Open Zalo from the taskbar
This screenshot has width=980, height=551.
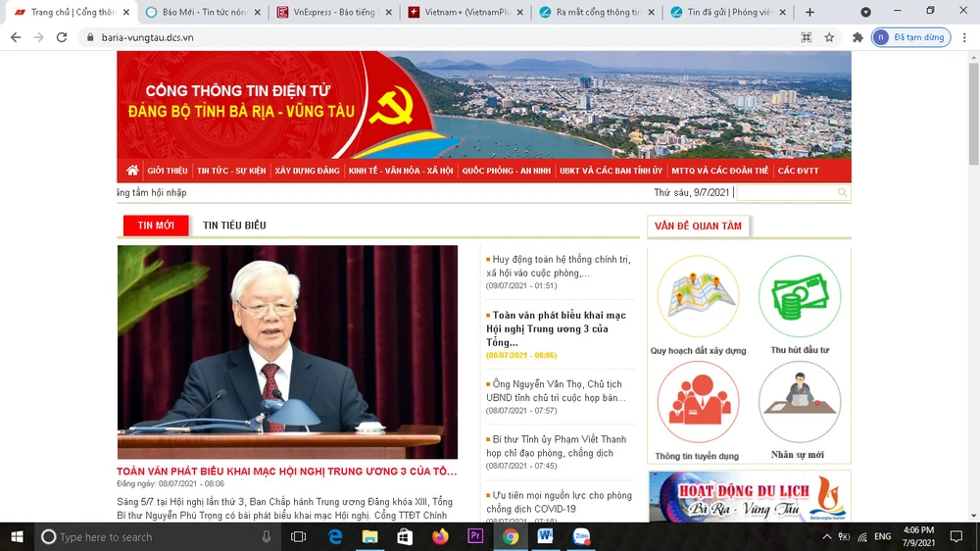click(x=581, y=536)
